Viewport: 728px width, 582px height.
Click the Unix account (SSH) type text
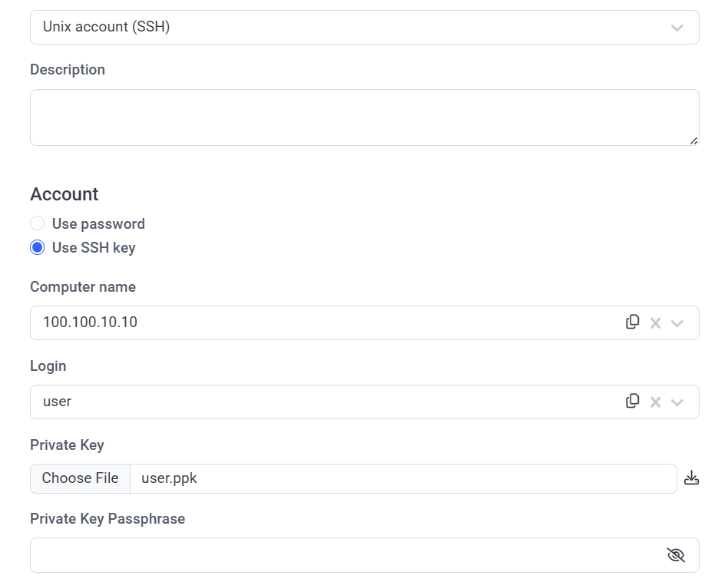106,27
